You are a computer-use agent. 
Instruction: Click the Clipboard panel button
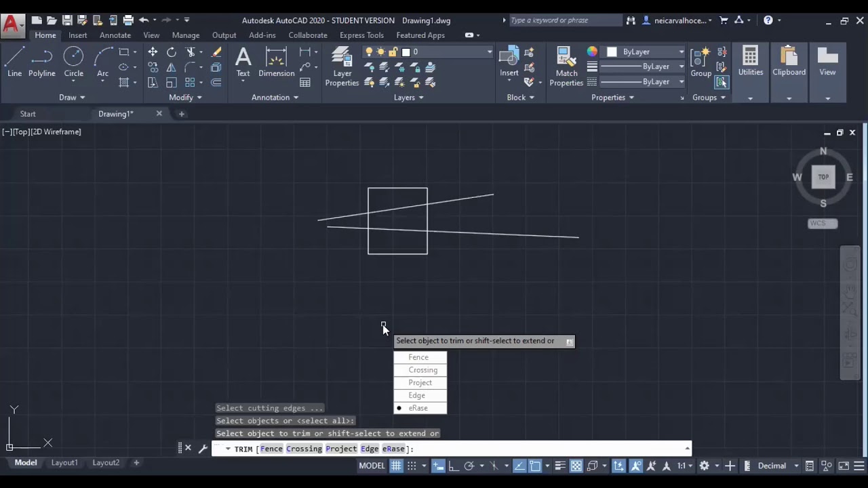point(789,62)
